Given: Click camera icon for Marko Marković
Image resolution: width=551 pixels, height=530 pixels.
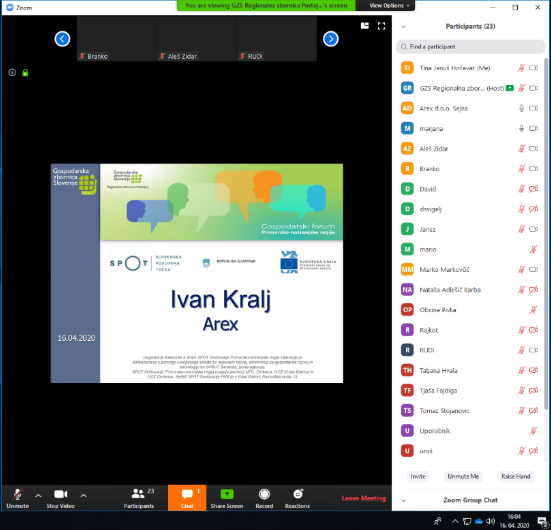Looking at the screenshot, I should [x=533, y=270].
